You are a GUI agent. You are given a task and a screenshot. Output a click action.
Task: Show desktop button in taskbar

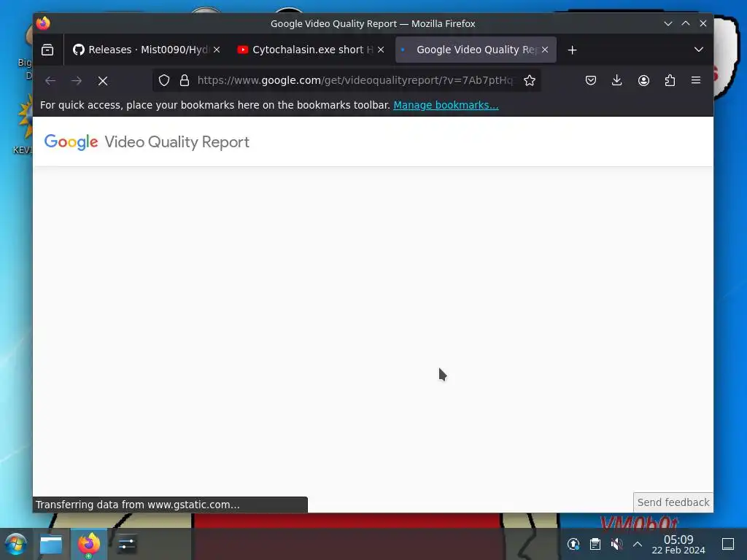728,544
